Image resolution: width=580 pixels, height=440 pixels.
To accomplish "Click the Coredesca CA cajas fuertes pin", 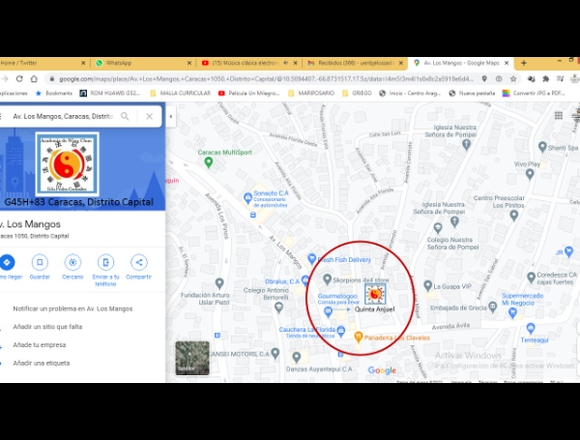I will (531, 276).
